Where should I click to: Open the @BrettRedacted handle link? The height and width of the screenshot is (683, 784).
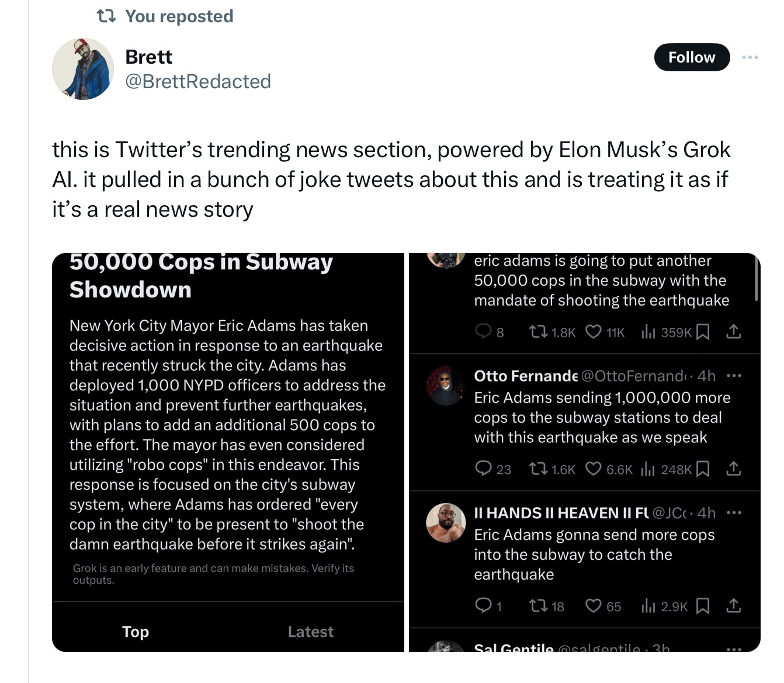pyautogui.click(x=197, y=81)
